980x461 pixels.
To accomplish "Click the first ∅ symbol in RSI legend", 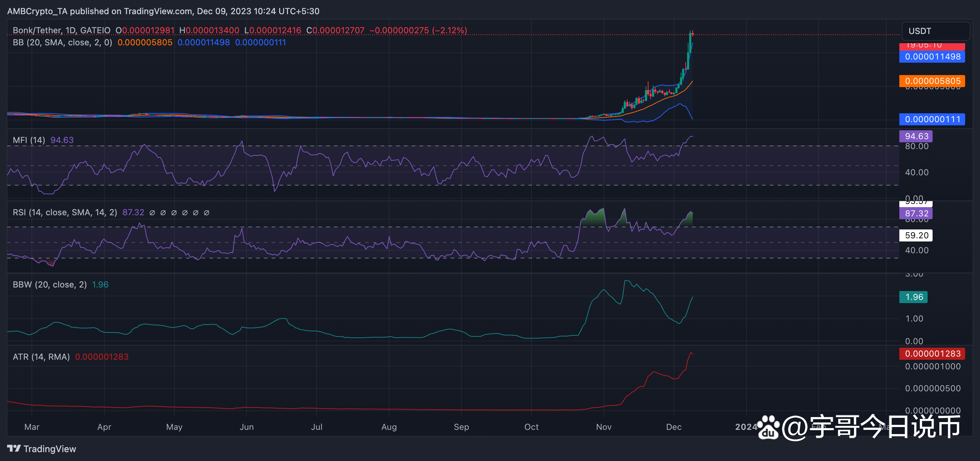I will [x=152, y=213].
